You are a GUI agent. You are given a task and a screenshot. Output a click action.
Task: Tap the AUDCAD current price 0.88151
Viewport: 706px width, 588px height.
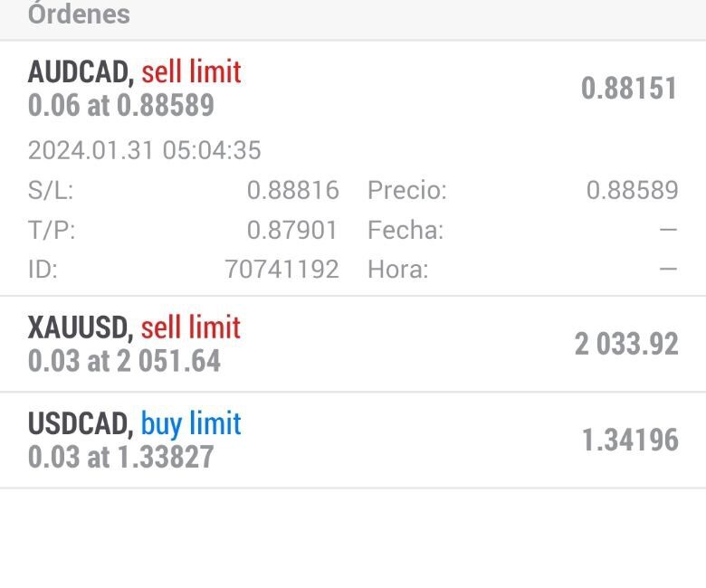click(x=628, y=89)
